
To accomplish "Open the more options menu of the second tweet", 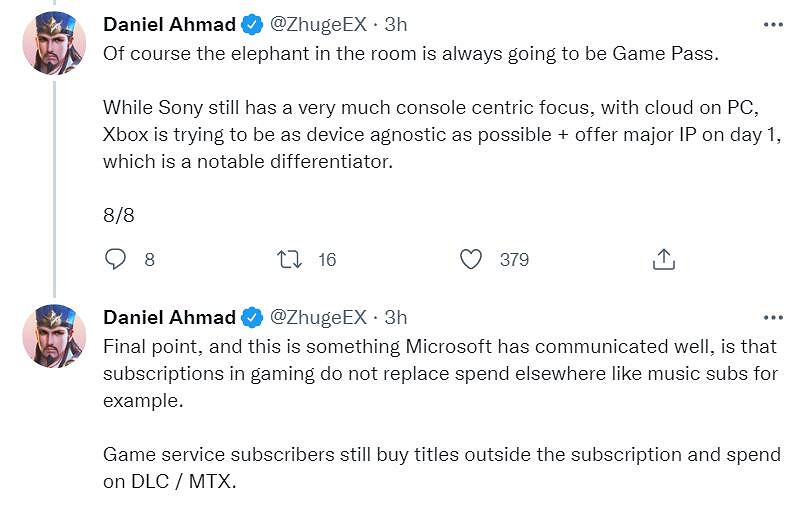I will coord(772,317).
